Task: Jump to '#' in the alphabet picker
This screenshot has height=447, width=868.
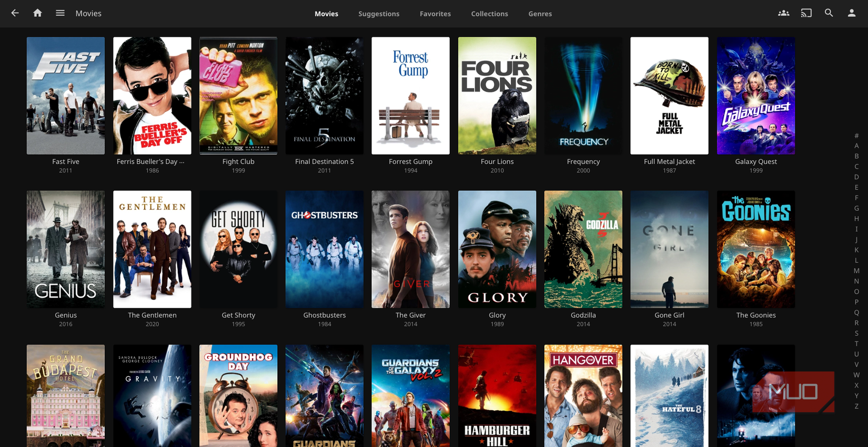Action: 856,135
